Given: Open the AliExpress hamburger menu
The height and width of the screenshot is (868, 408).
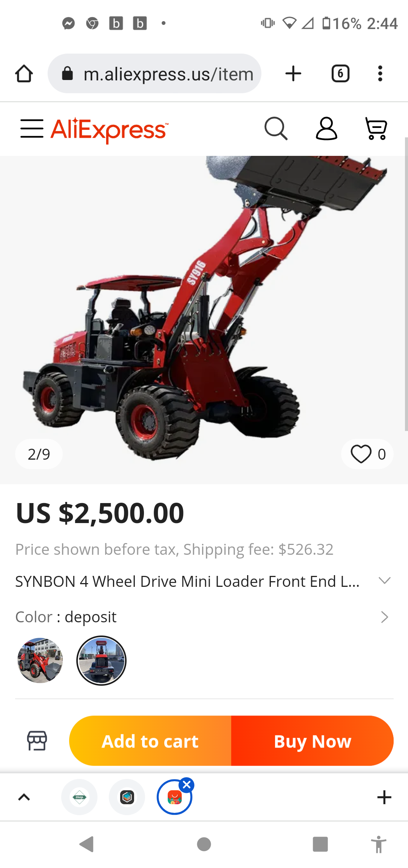Looking at the screenshot, I should coord(32,129).
